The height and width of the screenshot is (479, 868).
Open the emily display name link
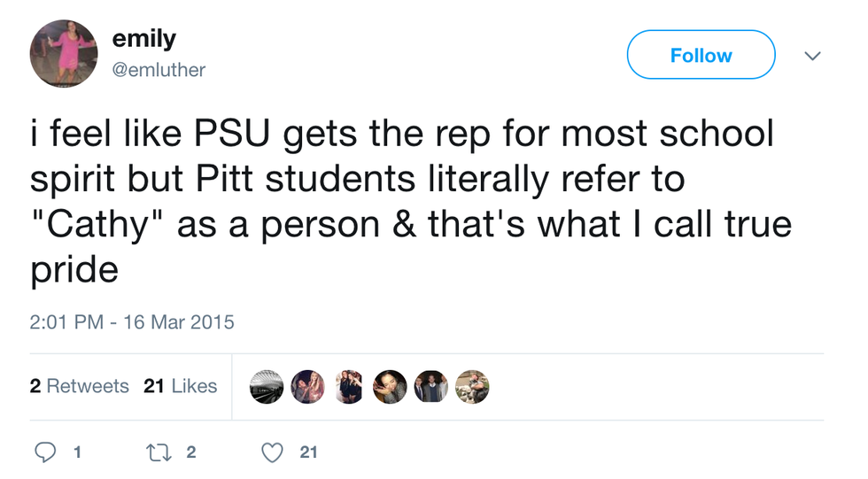(143, 39)
